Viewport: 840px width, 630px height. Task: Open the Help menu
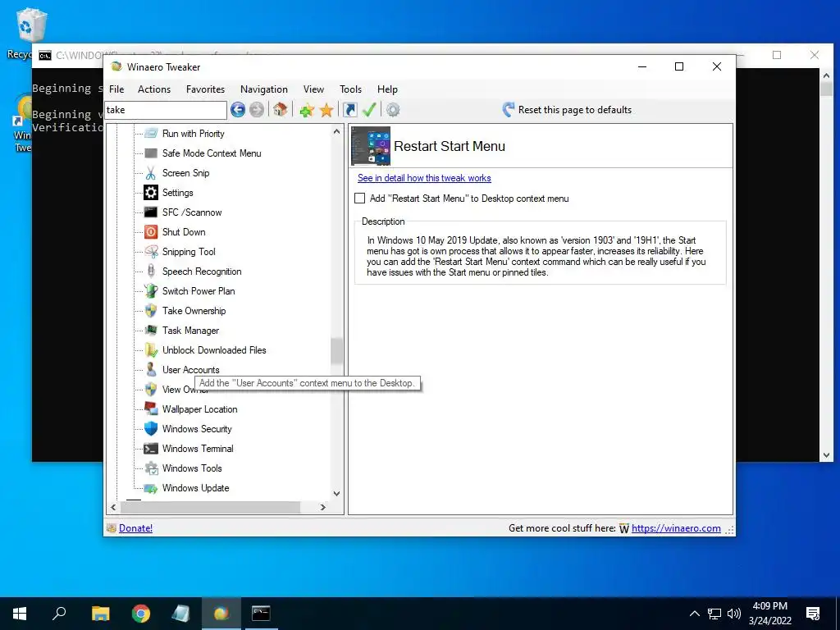point(387,89)
